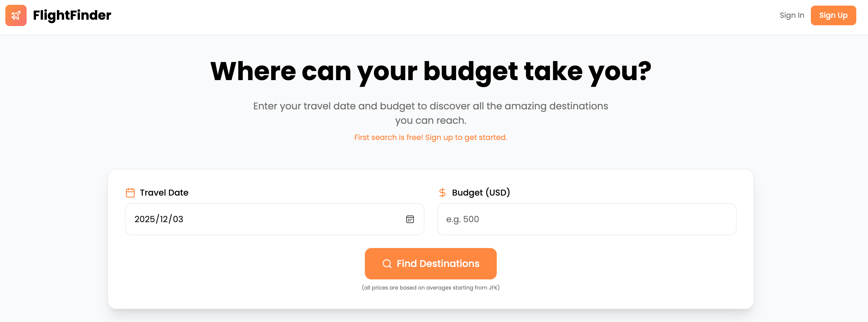Select the month 12 in travel date

(x=164, y=219)
